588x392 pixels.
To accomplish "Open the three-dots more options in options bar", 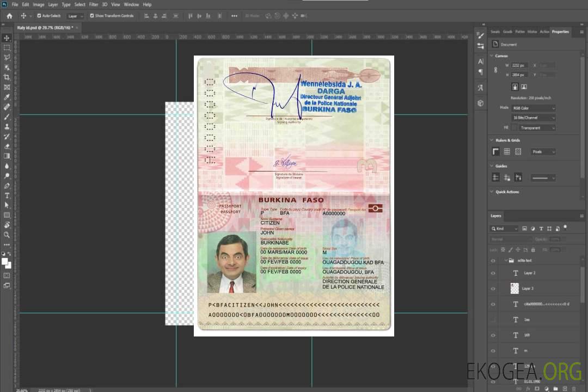I will [234, 16].
